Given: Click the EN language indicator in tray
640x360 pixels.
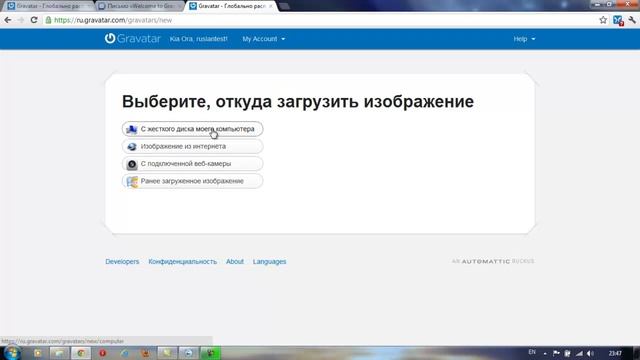Looking at the screenshot, I should pyautogui.click(x=532, y=352).
